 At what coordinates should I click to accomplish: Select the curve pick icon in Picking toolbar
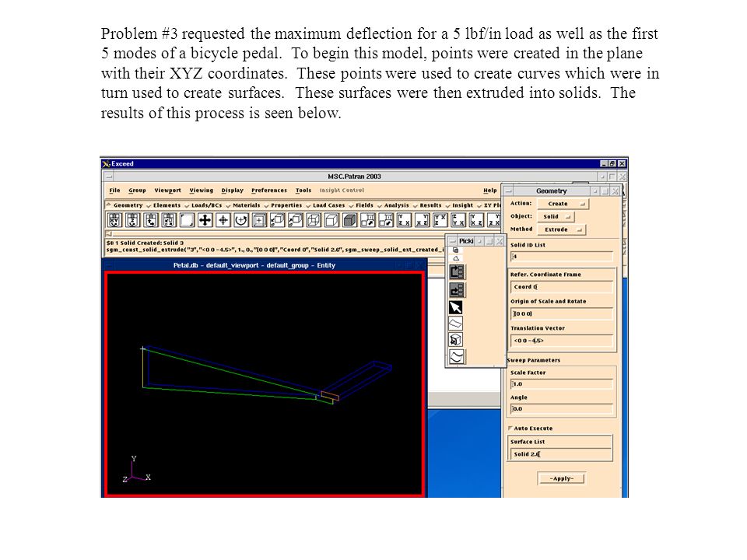tap(457, 356)
